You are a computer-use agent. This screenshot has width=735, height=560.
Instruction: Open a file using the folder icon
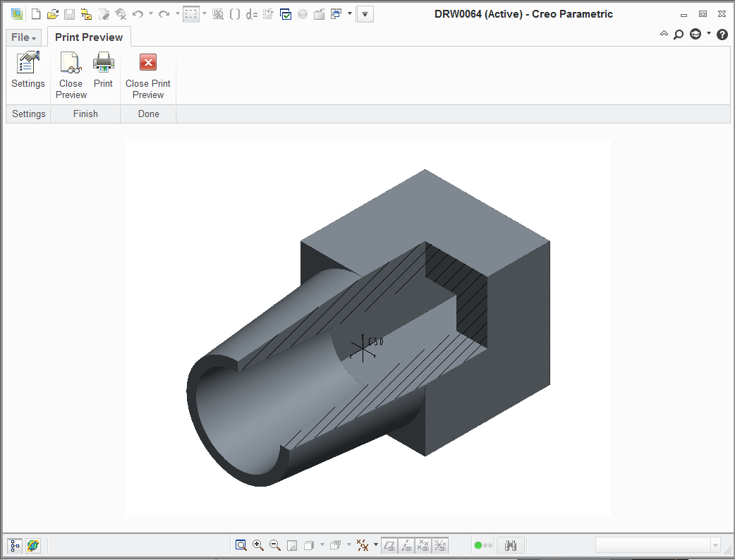click(x=52, y=14)
